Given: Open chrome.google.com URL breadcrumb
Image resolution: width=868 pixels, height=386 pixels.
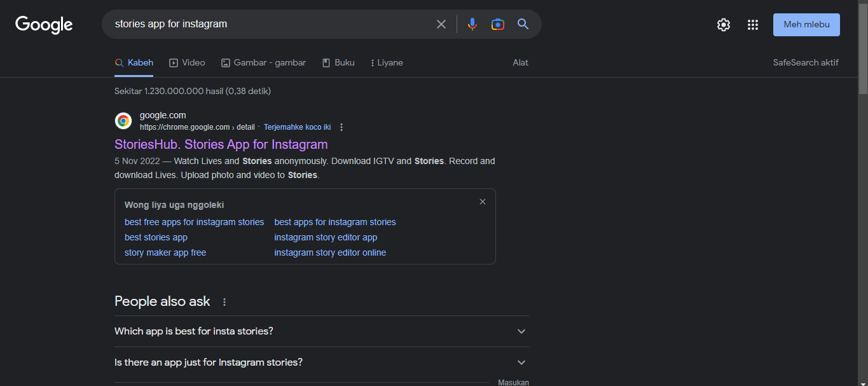Looking at the screenshot, I should [x=197, y=127].
